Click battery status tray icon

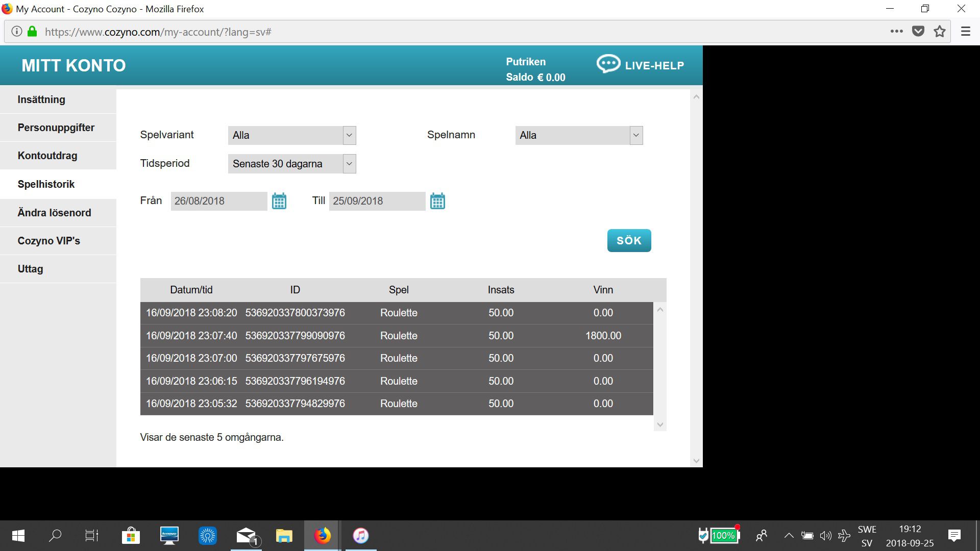pyautogui.click(x=807, y=536)
